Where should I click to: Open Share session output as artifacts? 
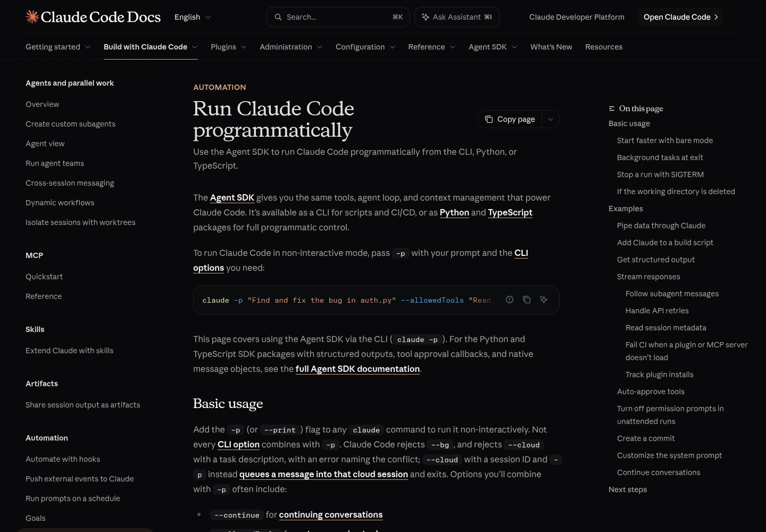(x=83, y=405)
